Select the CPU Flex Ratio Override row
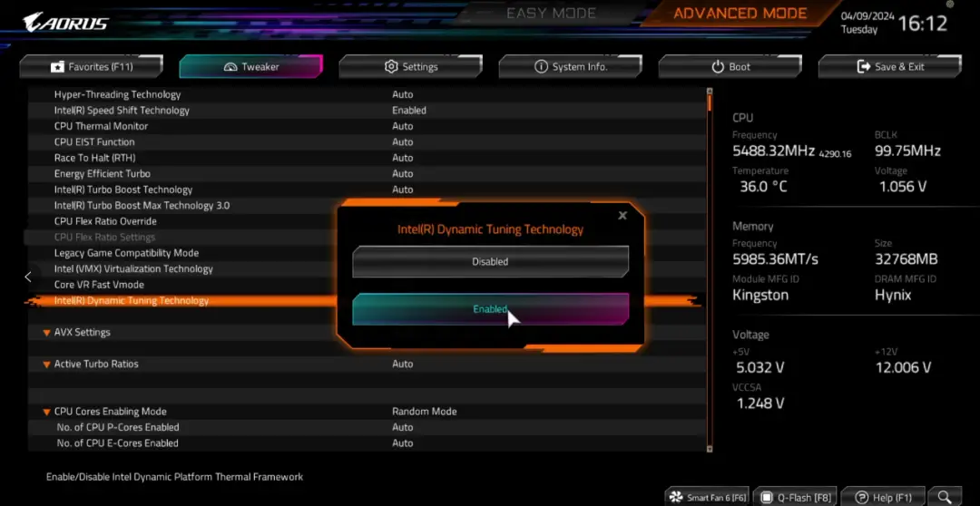The height and width of the screenshot is (506, 980). pyautogui.click(x=105, y=221)
